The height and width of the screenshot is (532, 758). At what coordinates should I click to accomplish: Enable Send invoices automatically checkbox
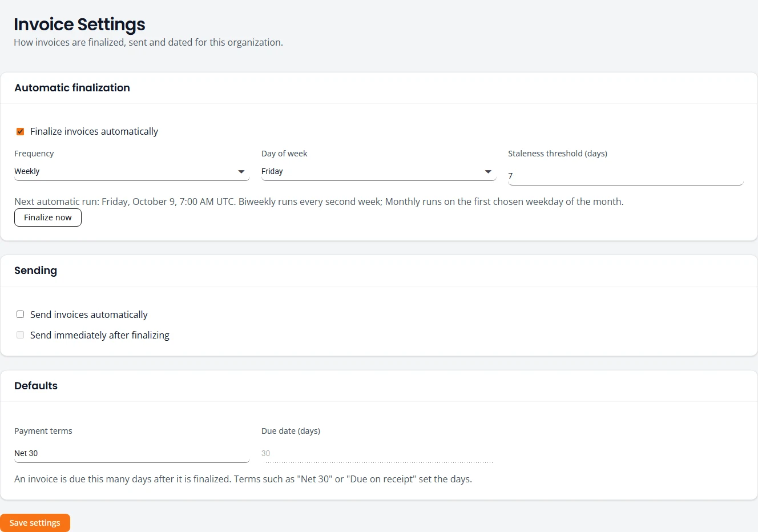point(20,315)
